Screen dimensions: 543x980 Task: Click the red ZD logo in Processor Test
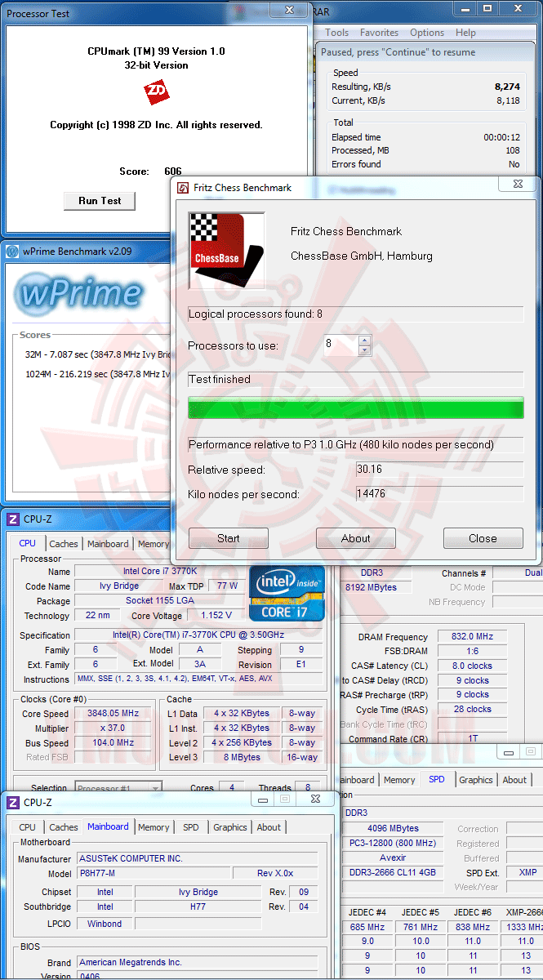click(156, 92)
